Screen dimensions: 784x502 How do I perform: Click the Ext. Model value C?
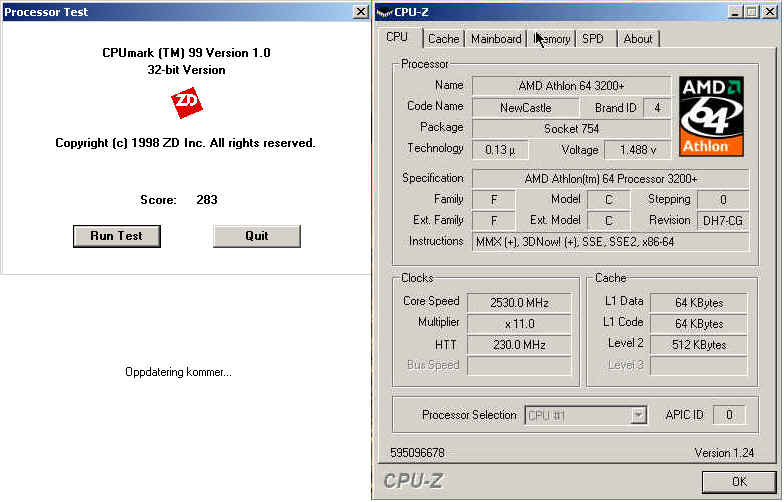608,220
